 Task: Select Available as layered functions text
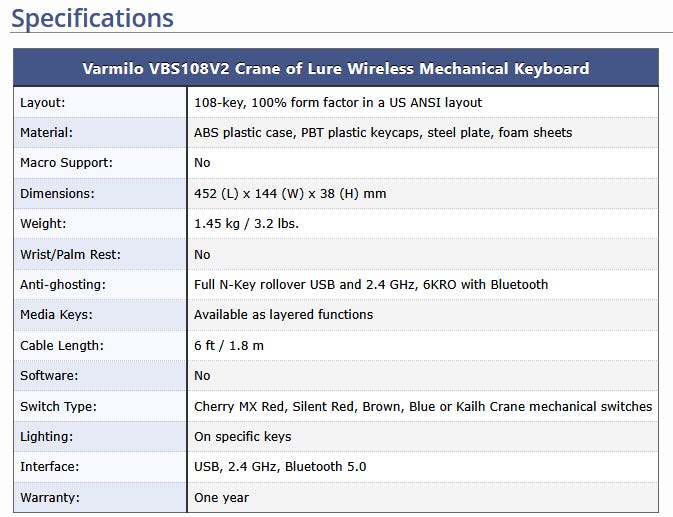(283, 314)
